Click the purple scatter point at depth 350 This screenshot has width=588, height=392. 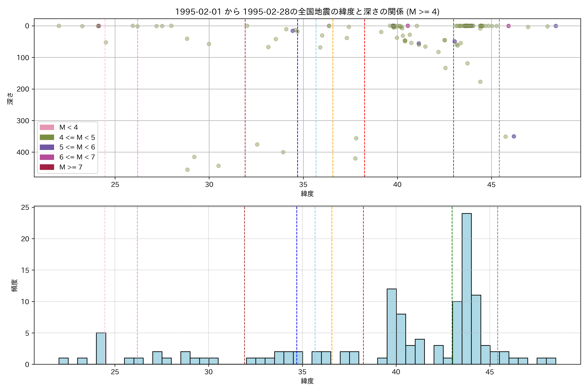(x=514, y=136)
